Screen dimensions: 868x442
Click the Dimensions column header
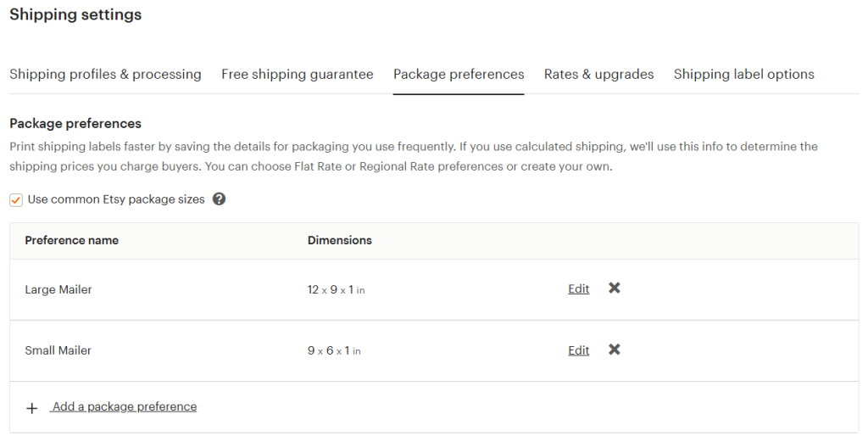point(339,241)
